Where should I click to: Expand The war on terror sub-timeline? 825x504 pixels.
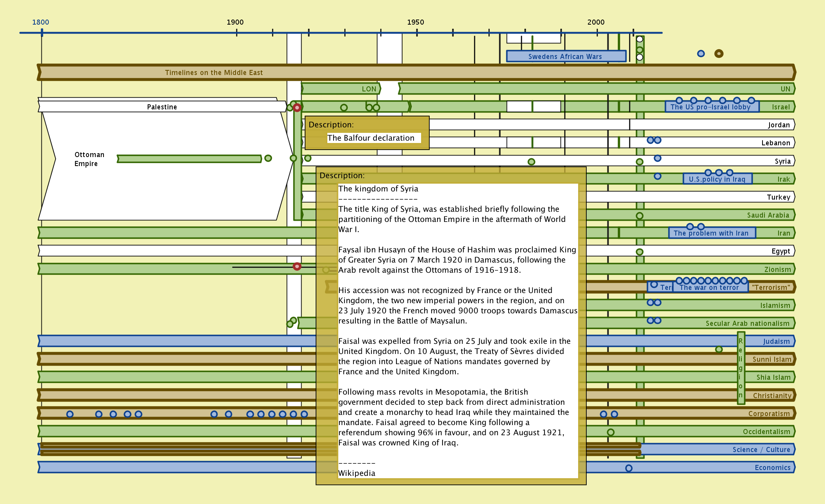pos(709,288)
